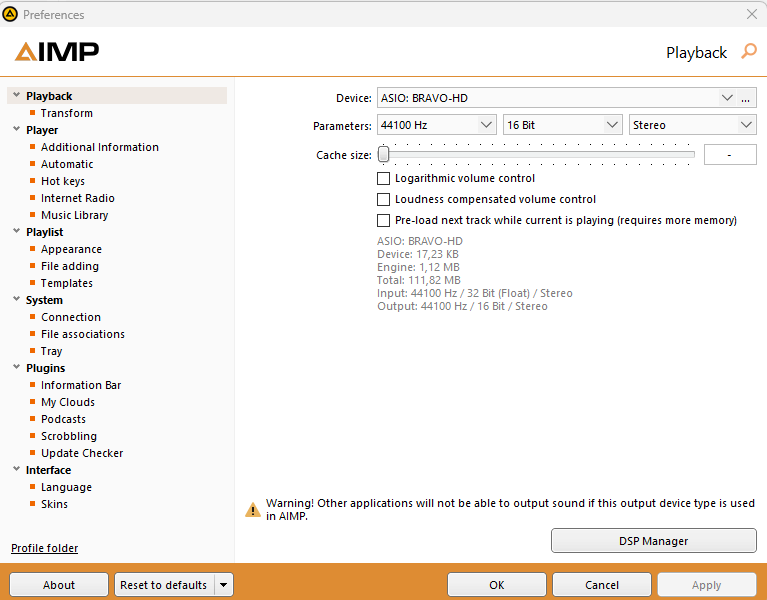This screenshot has height=600, width=767.
Task: Click the Cache size slider handle
Action: click(384, 155)
